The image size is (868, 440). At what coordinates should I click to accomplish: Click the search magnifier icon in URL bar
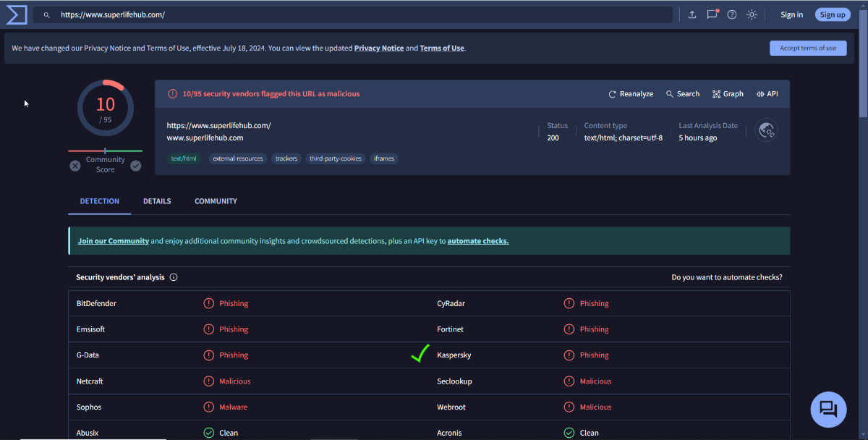[47, 14]
